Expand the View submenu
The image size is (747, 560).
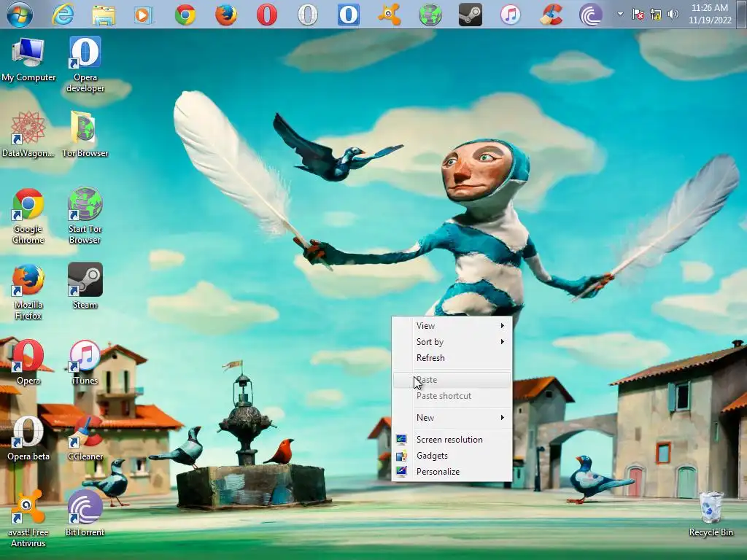click(451, 326)
